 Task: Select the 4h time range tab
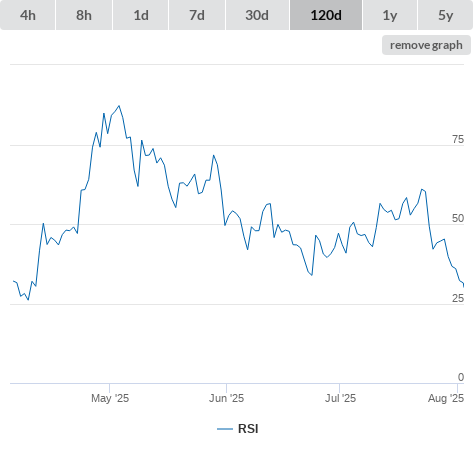[28, 15]
